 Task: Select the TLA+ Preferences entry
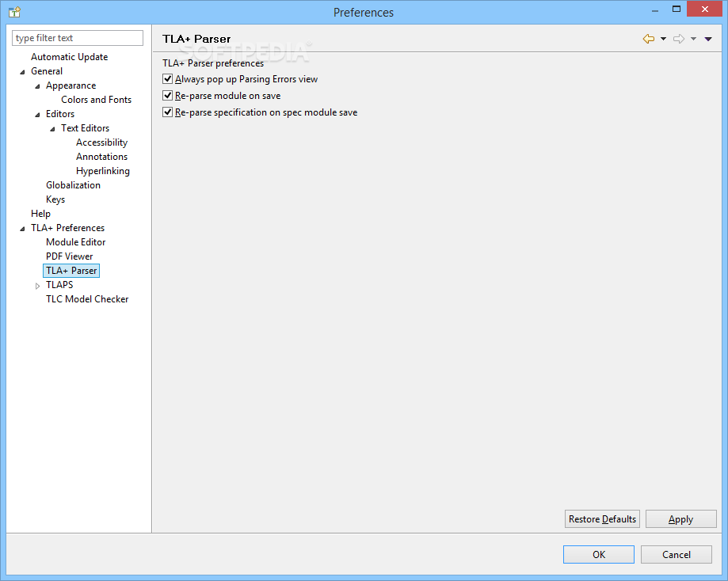(68, 228)
